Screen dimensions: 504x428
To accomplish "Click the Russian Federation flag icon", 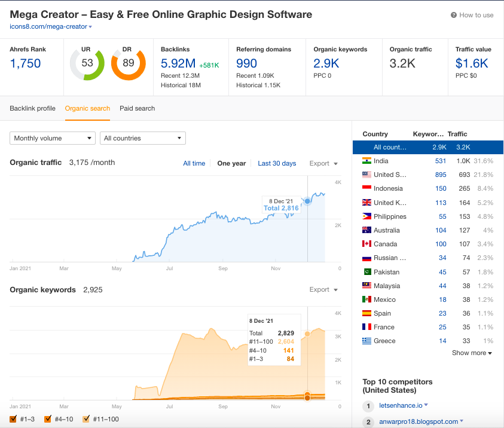I will tap(366, 258).
